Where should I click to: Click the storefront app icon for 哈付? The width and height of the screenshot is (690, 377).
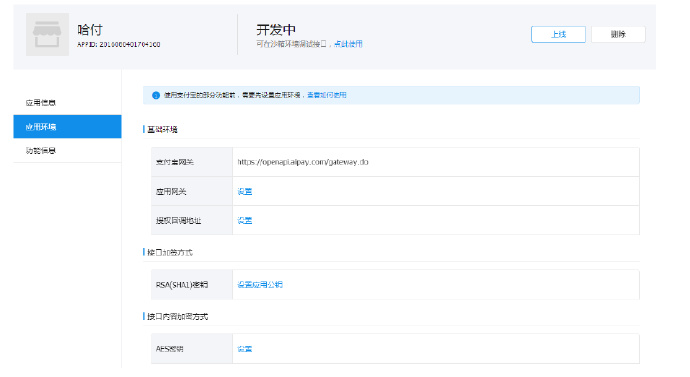click(47, 34)
